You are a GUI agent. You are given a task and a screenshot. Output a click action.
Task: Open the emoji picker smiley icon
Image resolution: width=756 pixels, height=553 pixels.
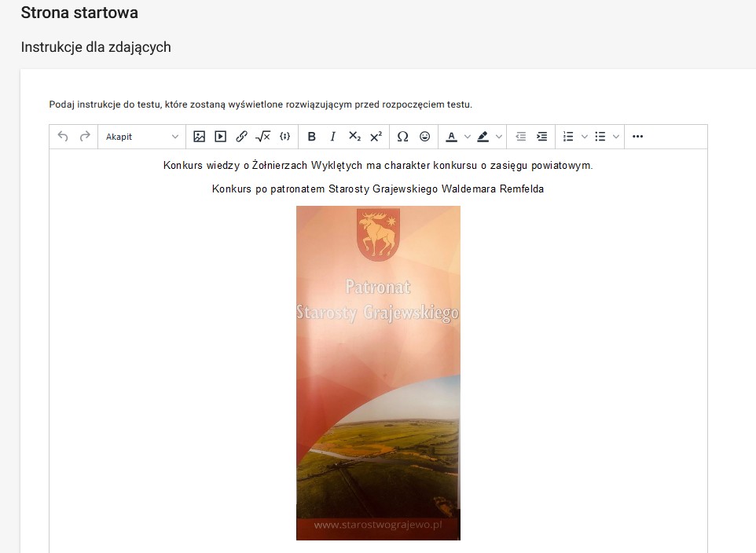(x=425, y=137)
